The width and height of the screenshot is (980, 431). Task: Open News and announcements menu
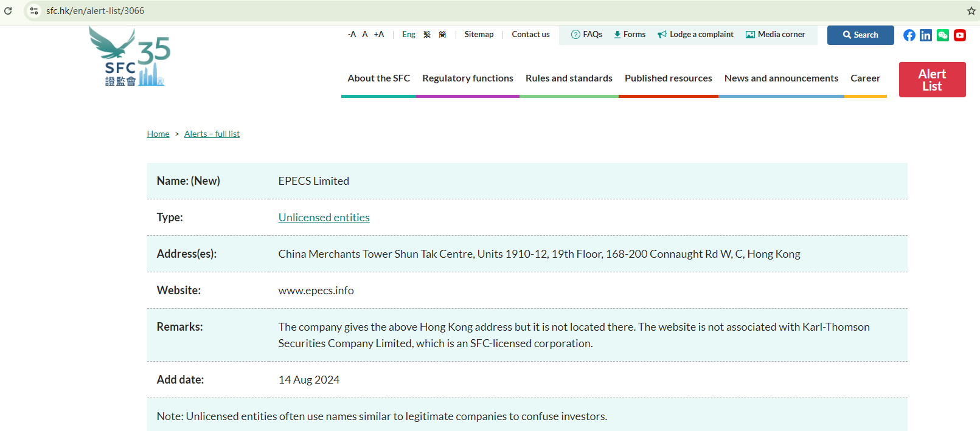(x=781, y=78)
